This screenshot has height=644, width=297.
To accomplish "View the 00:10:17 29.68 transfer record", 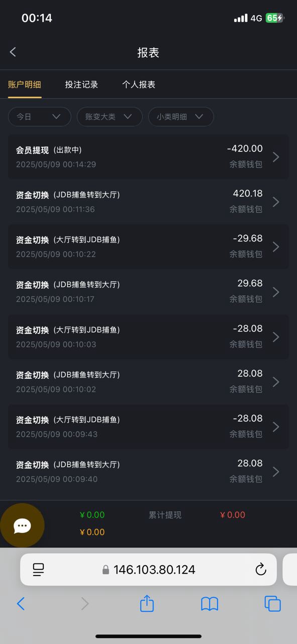I will [x=148, y=292].
